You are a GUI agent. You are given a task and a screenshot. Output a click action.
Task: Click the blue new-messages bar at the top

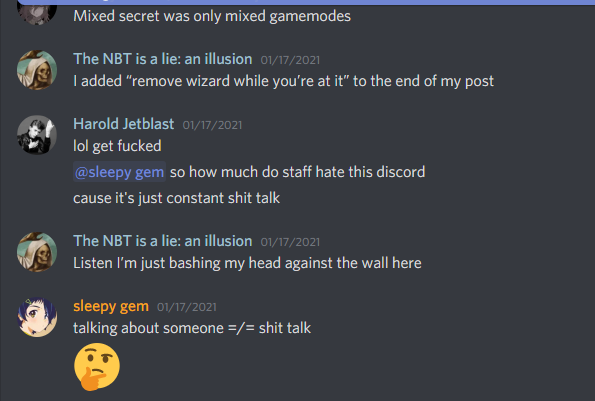306,2
